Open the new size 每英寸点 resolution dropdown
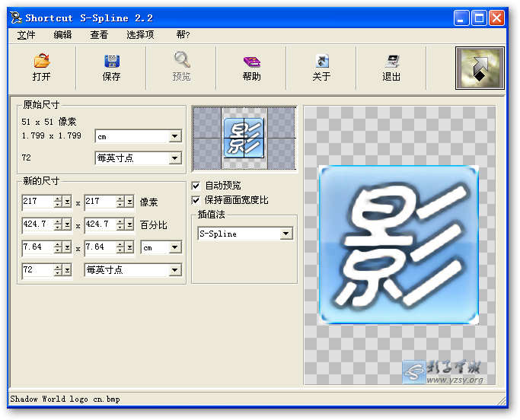This screenshot has width=520, height=420. tap(175, 270)
